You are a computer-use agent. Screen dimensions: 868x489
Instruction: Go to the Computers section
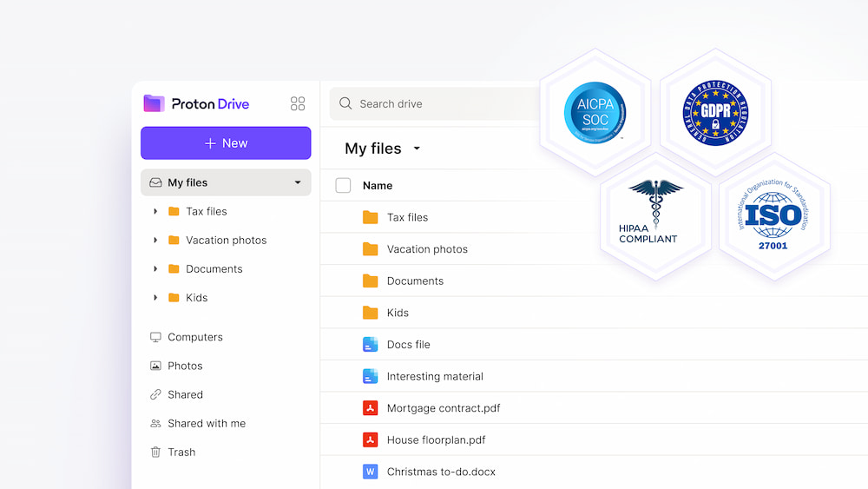pos(194,337)
